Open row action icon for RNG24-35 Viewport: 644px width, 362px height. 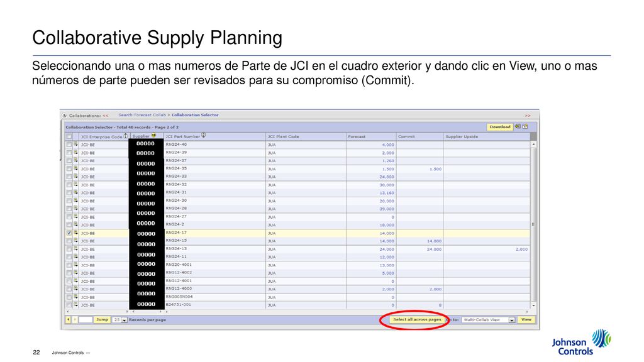(76, 168)
